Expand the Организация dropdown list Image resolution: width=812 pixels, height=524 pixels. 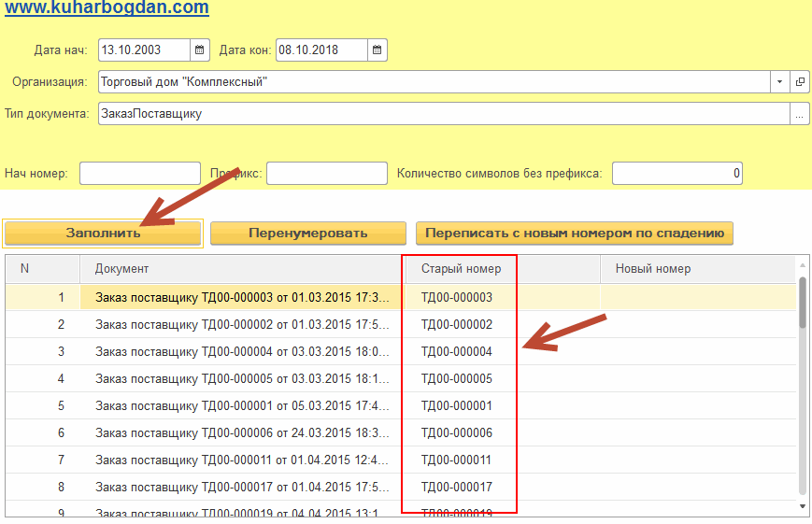(x=780, y=82)
